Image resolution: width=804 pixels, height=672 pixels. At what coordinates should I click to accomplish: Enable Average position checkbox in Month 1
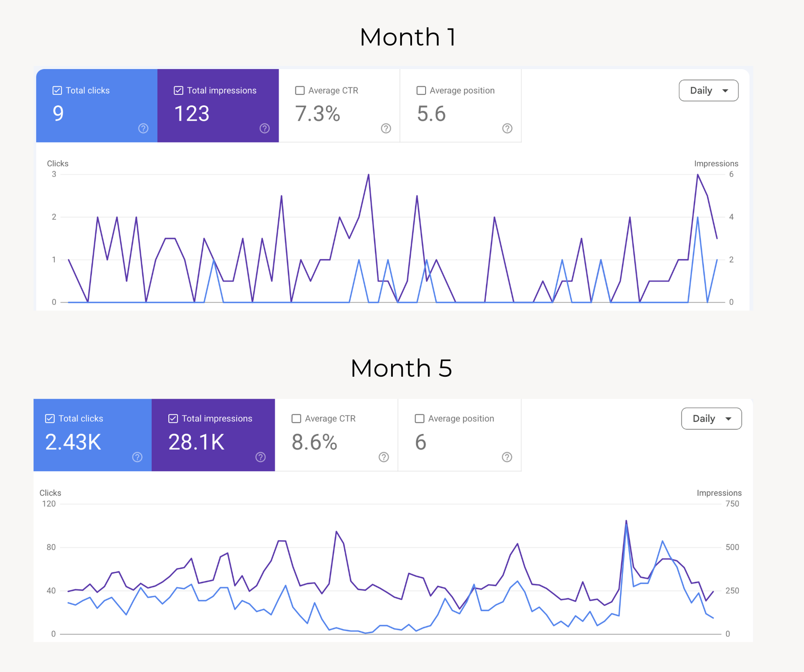tap(421, 91)
